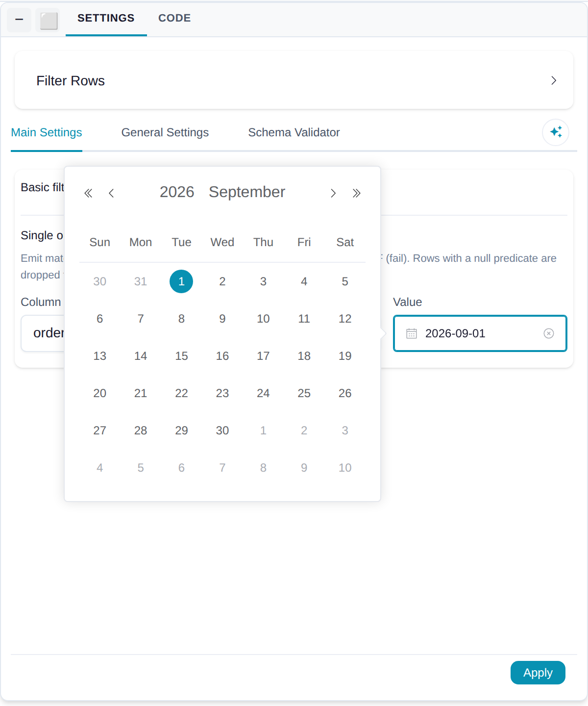This screenshot has height=706, width=588.
Task: Choose September 27 in the calendar
Action: tap(100, 430)
